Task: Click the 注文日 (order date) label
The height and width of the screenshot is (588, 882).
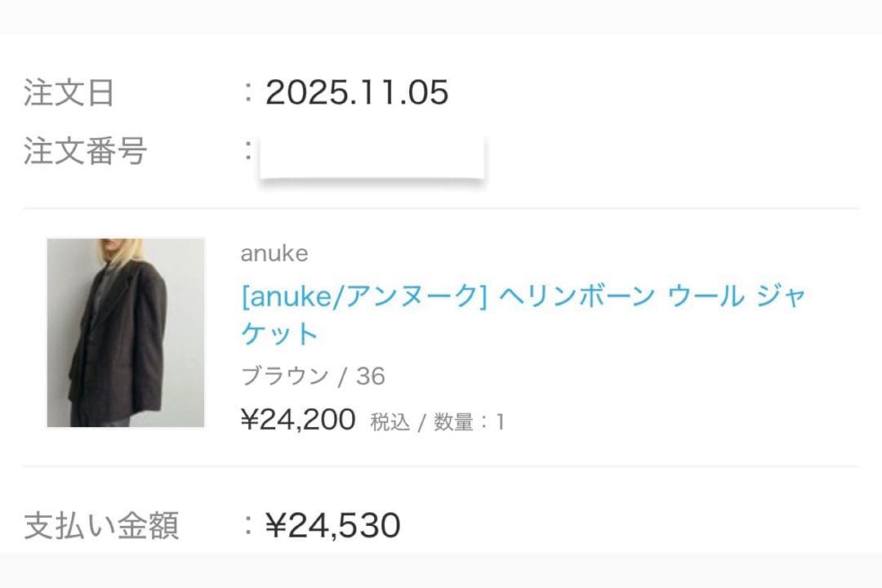Action: [69, 93]
